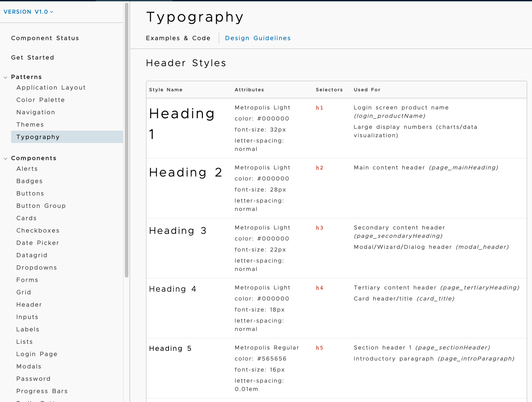The image size is (532, 402).
Task: Open Forms component page
Action: point(27,280)
